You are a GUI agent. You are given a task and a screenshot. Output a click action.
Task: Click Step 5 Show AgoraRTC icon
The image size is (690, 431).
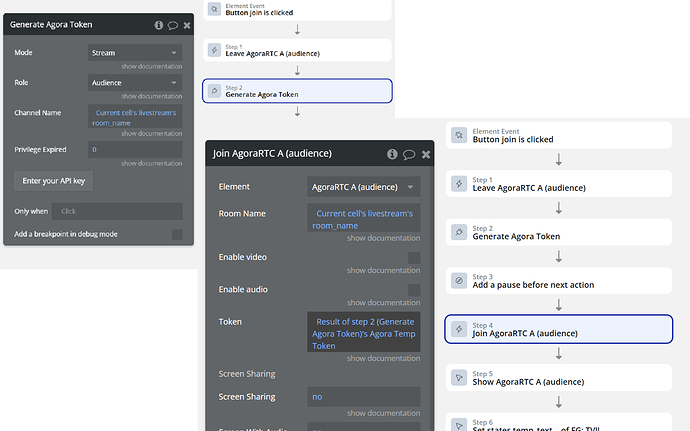tap(459, 377)
